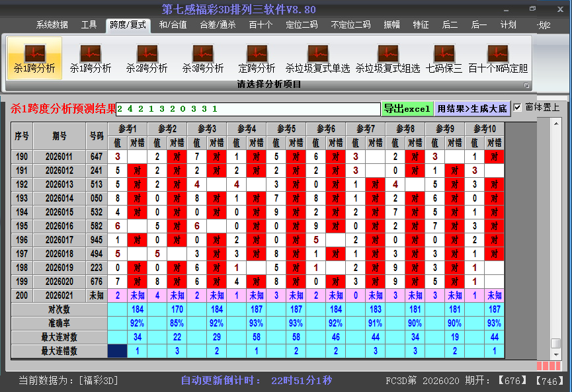The image size is (572, 392).
Task: Click the table scrollbar down arrow
Action: [556, 354]
